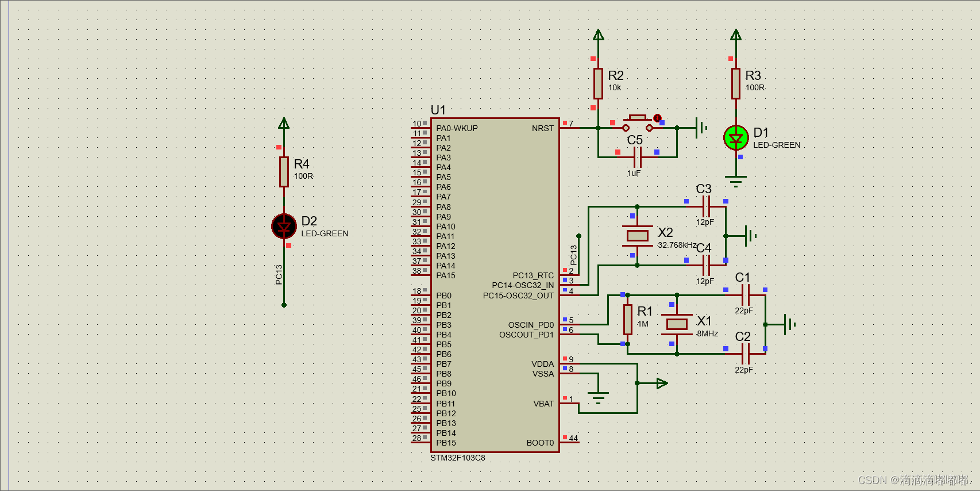Select the STM32F103C8 part name label
This screenshot has height=491, width=980.
458,458
